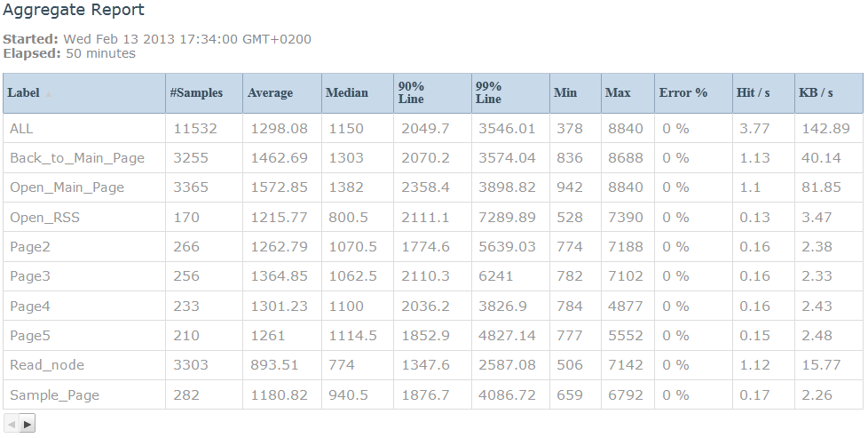Click Open_RSS median value 800.5
This screenshot has width=868, height=438.
(348, 218)
